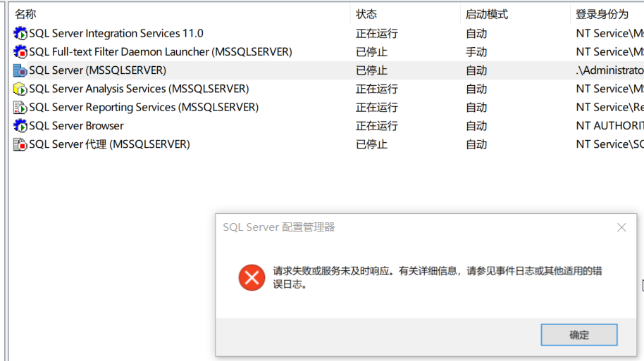Click NT Service login cell for Analysis Services

[610, 89]
